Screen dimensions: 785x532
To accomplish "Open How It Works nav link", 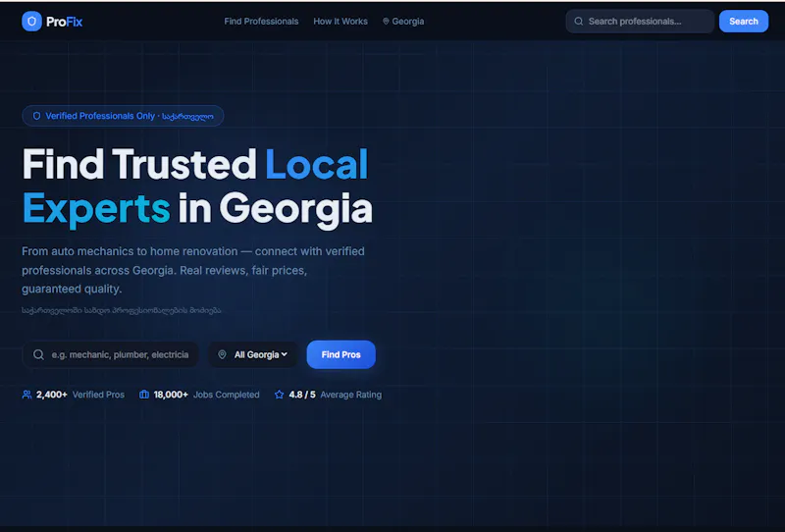I will point(340,22).
